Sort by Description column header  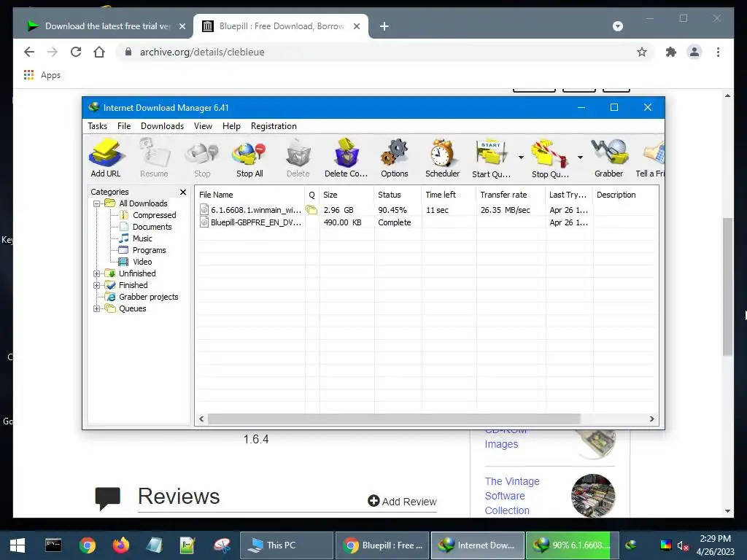pos(625,195)
